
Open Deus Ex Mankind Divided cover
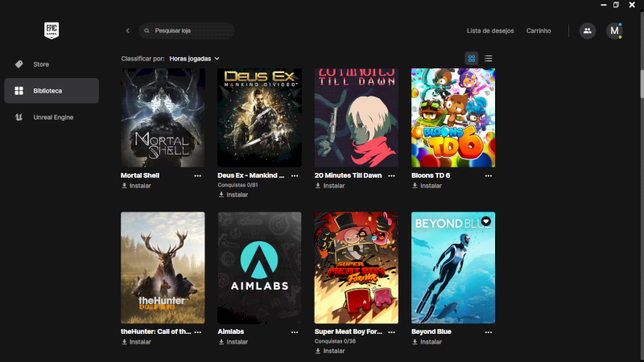(259, 117)
